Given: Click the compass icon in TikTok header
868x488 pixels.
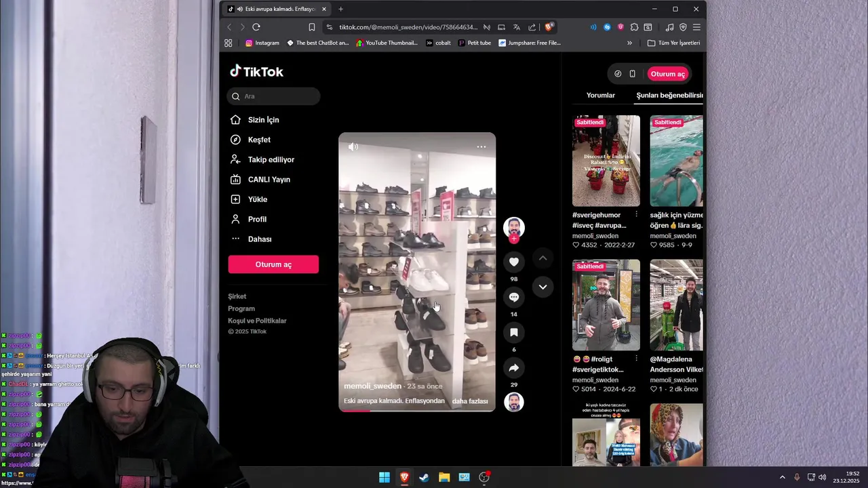Looking at the screenshot, I should [618, 74].
